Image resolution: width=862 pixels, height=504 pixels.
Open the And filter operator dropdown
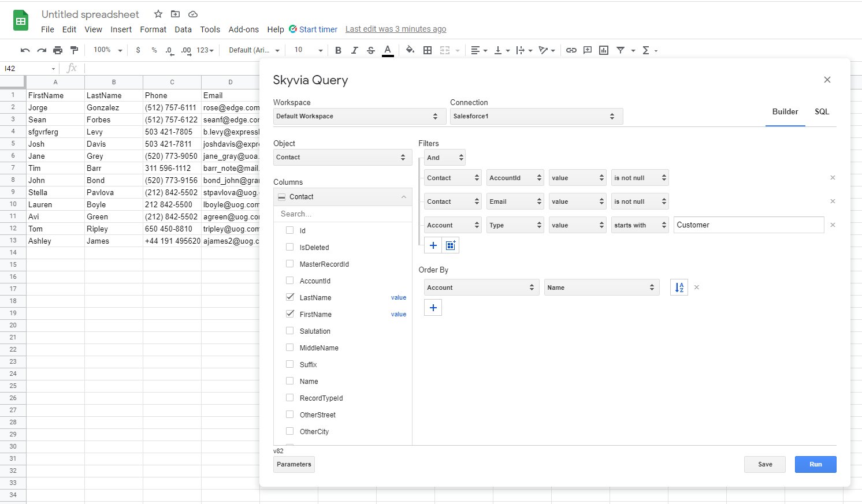click(445, 158)
